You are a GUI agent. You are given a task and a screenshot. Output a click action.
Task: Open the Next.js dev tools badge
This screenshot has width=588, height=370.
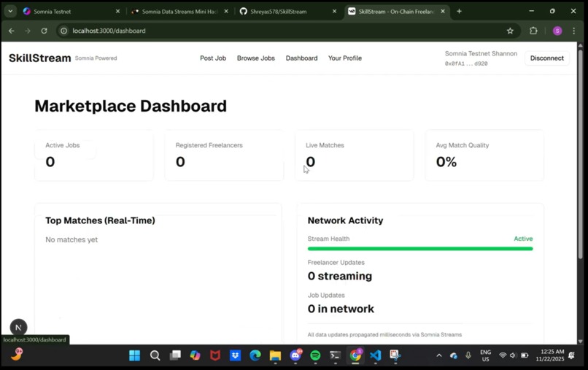pyautogui.click(x=18, y=327)
